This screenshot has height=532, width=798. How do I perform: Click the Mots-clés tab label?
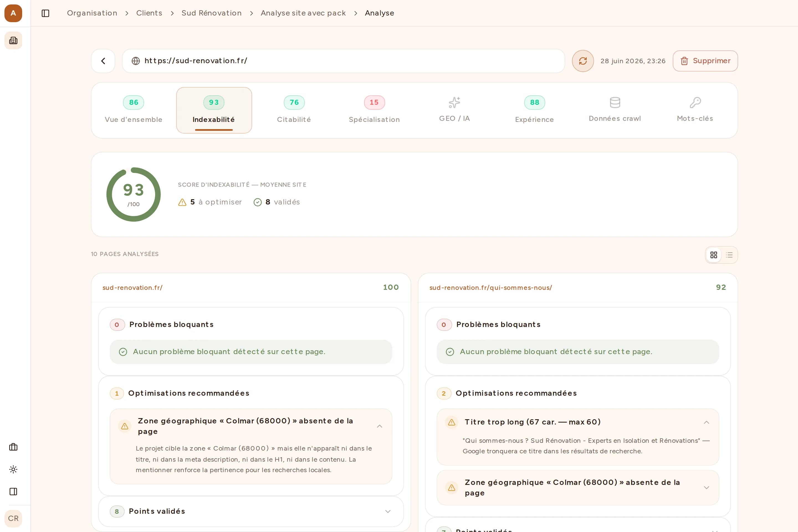point(695,118)
